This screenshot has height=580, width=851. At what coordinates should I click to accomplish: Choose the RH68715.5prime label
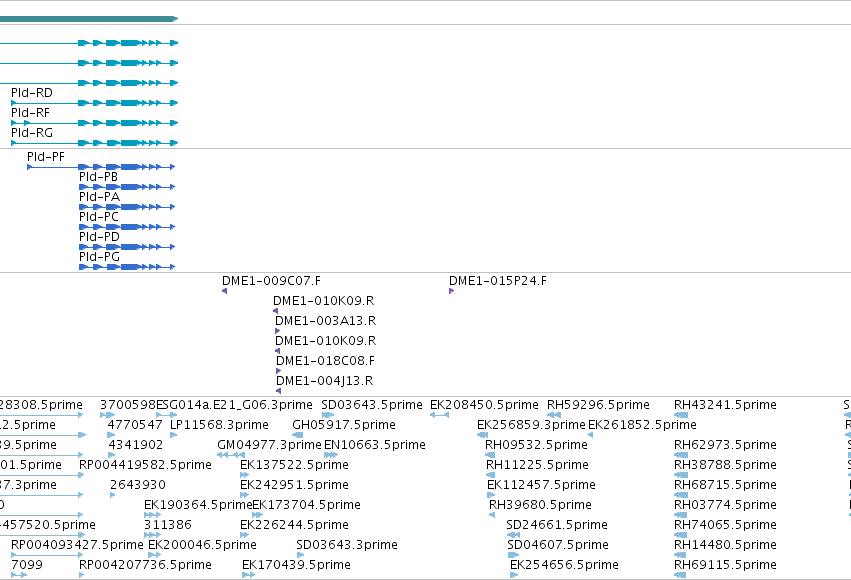(725, 485)
